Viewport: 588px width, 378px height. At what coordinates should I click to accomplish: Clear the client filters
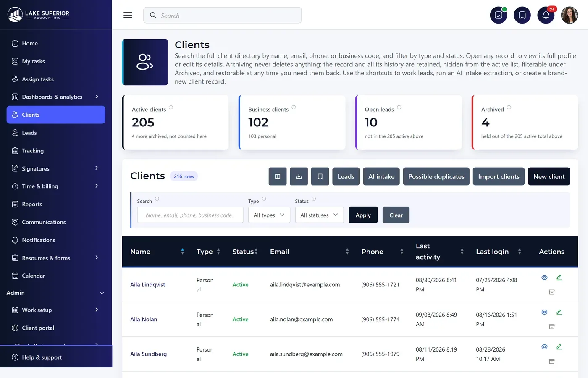point(396,215)
